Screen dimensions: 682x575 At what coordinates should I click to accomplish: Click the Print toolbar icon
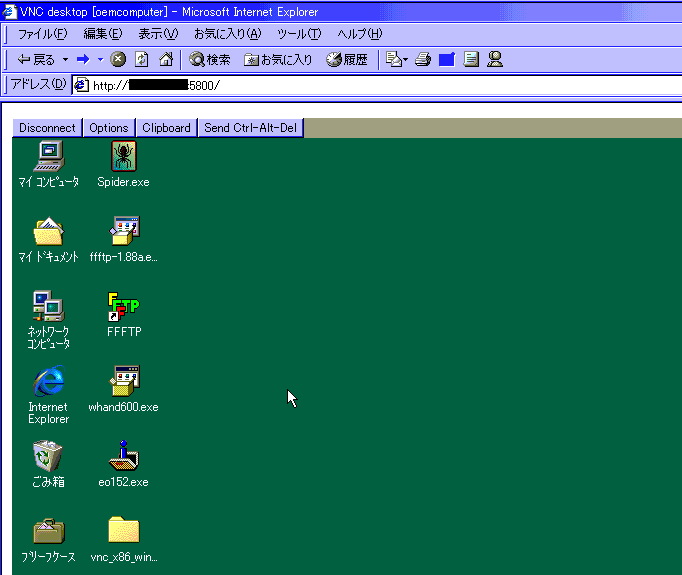click(423, 59)
